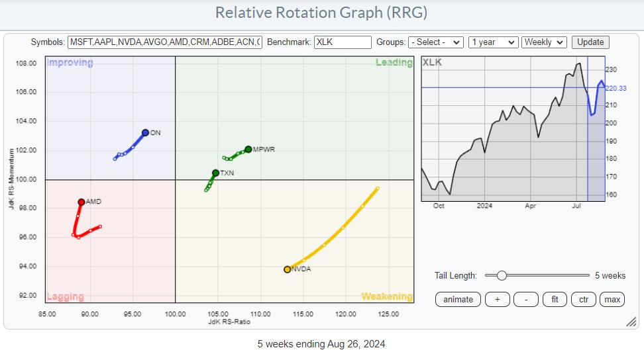
Task: Click the ON data point marker
Action: click(x=145, y=132)
